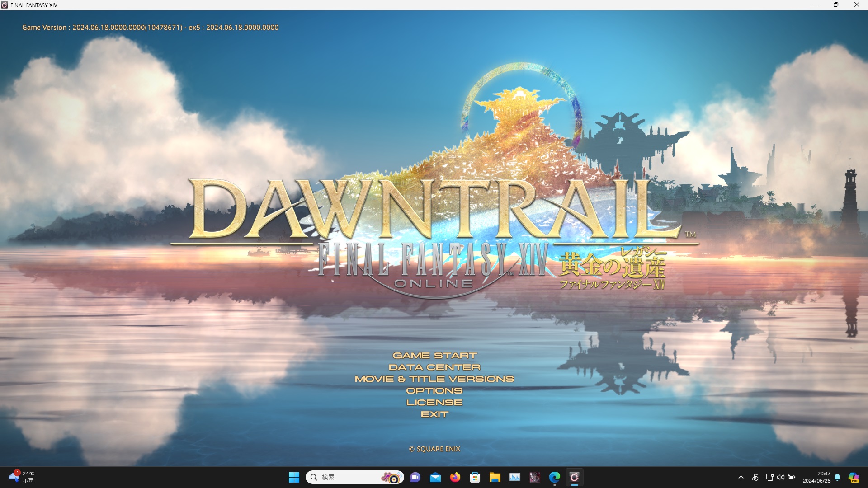Open the DATA CENTER selection menu

435,367
